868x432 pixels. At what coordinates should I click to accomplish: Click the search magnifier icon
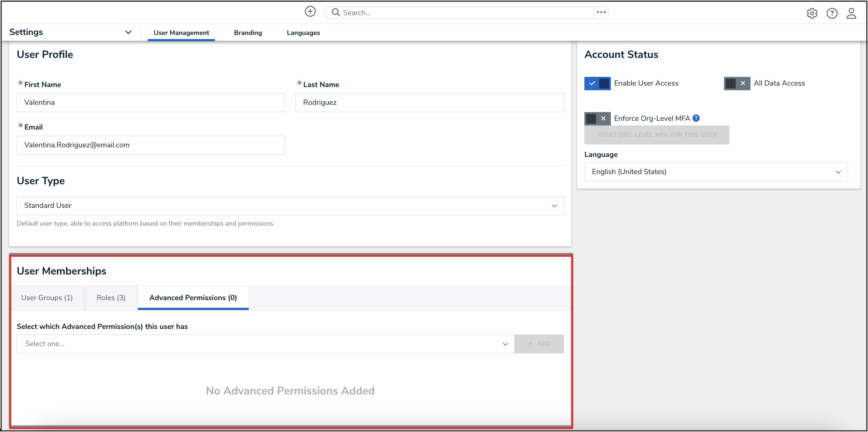click(335, 13)
